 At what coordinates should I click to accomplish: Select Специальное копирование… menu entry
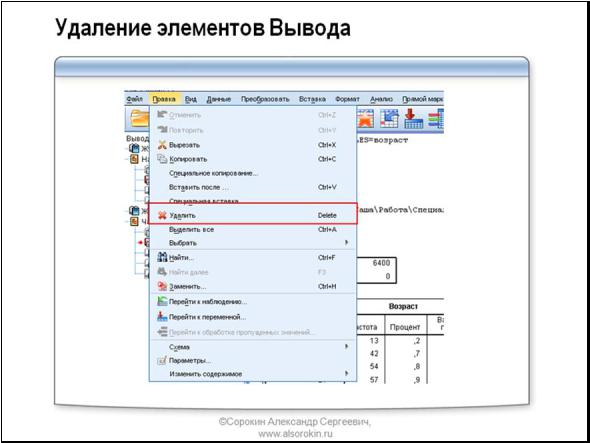click(252, 174)
